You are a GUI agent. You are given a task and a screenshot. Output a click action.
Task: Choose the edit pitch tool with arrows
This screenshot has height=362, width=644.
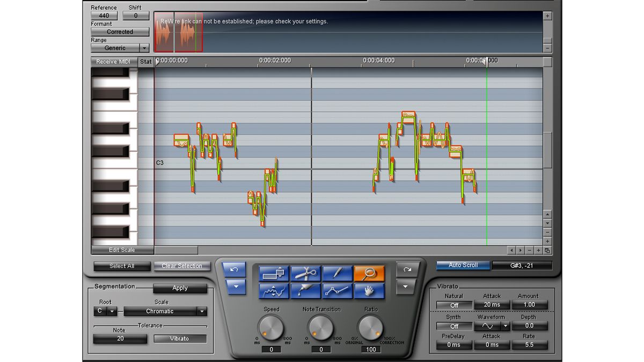[273, 274]
